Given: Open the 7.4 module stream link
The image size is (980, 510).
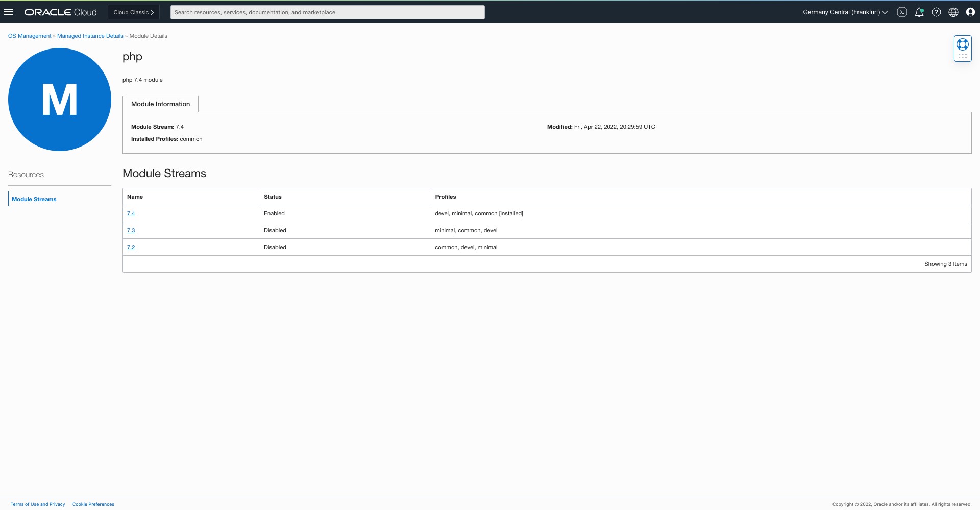Looking at the screenshot, I should (131, 213).
